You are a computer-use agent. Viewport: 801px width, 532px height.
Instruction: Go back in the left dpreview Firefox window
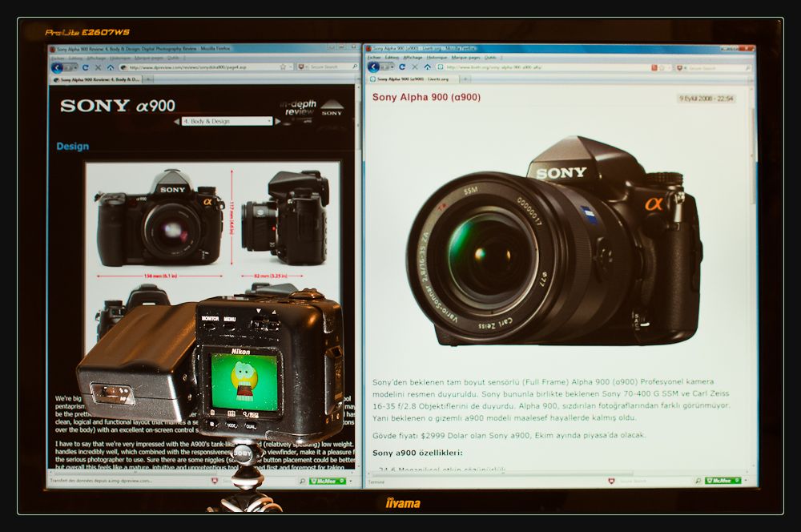(x=57, y=67)
